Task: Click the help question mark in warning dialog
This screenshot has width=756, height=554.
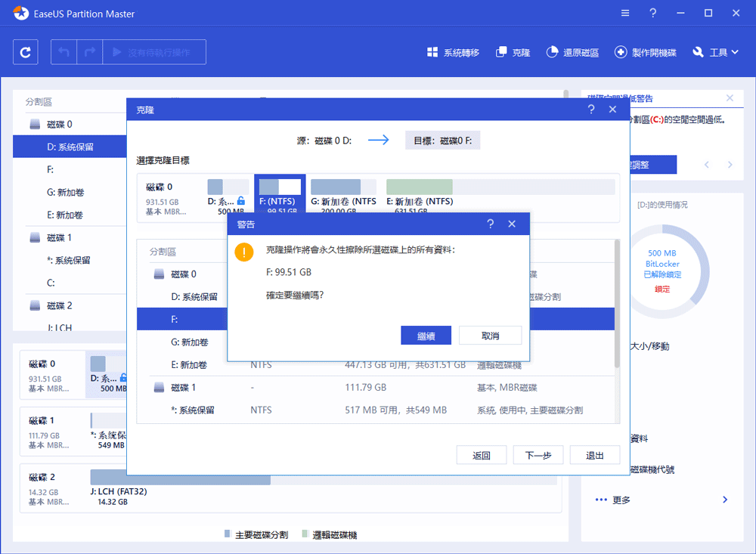Action: coord(490,224)
